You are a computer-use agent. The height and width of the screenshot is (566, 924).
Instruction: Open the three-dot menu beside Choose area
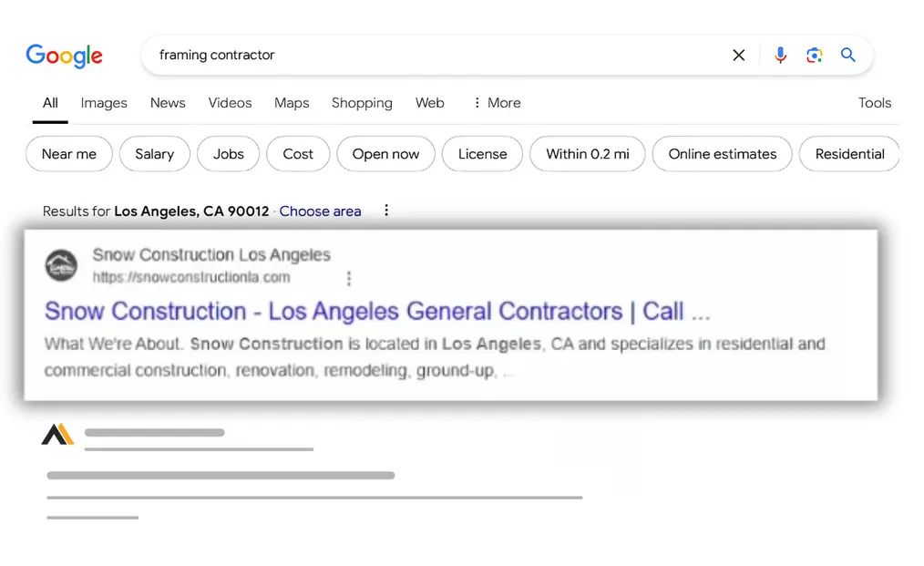tap(386, 211)
